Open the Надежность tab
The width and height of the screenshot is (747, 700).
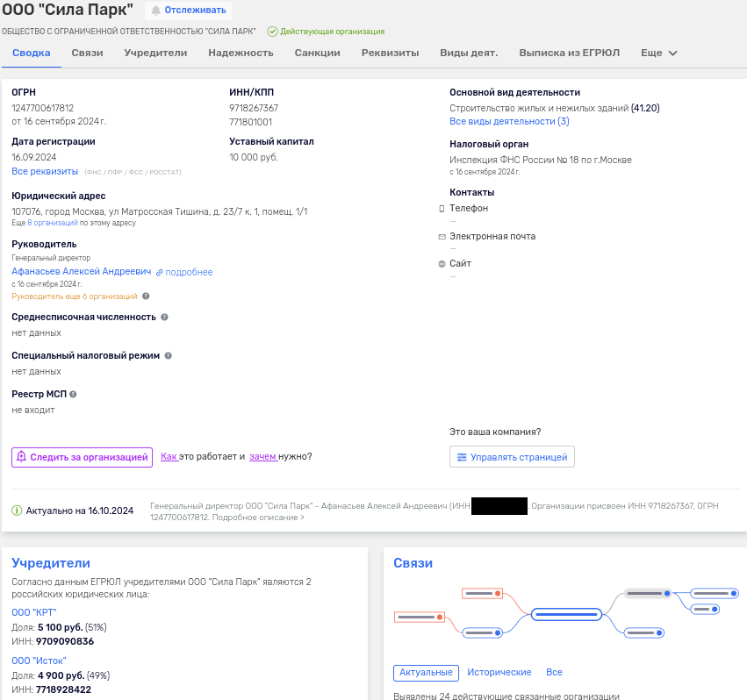(x=241, y=53)
